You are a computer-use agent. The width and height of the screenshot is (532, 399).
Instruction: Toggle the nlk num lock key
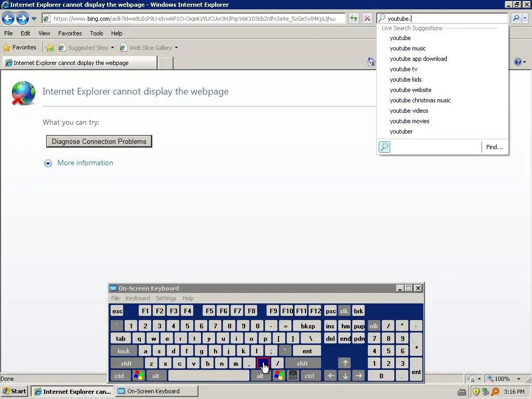(x=374, y=326)
